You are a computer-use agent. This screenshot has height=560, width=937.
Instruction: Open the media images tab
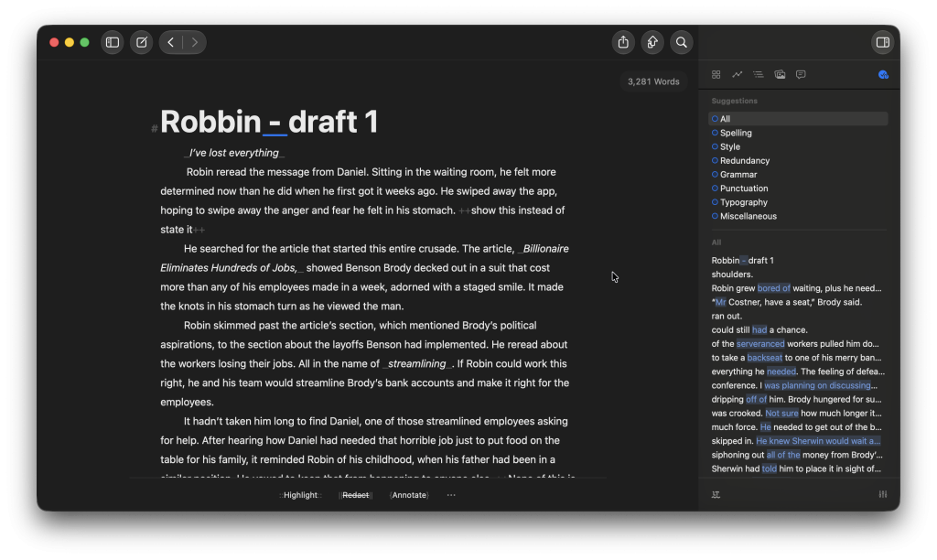click(x=780, y=75)
